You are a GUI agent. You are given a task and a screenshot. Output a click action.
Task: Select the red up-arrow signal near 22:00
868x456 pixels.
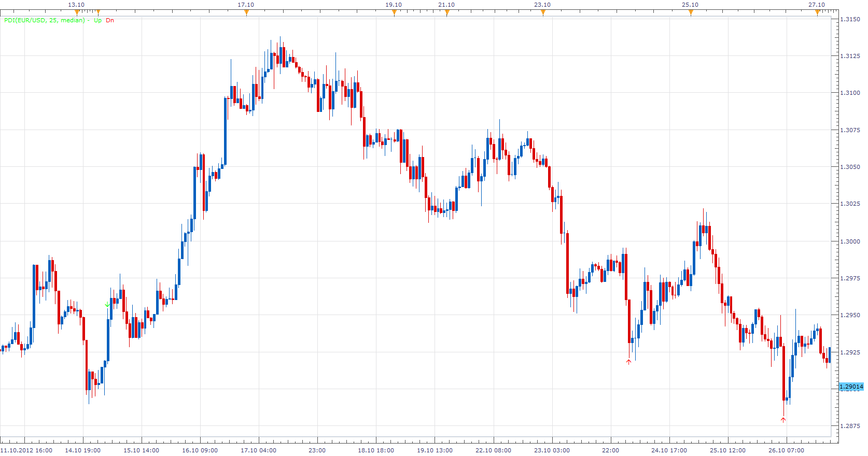[x=628, y=362]
